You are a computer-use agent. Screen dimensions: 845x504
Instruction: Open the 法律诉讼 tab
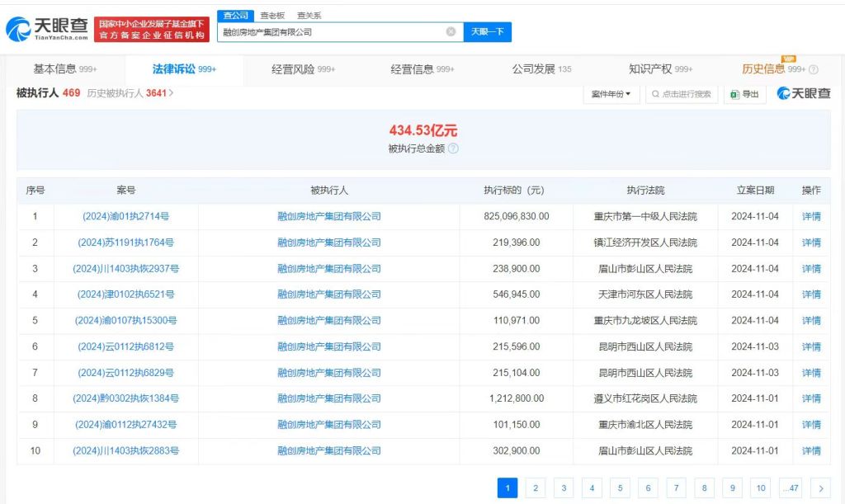click(x=184, y=69)
